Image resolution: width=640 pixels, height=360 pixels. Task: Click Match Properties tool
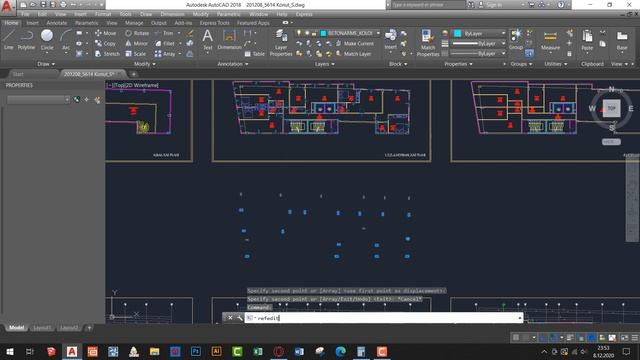point(428,43)
